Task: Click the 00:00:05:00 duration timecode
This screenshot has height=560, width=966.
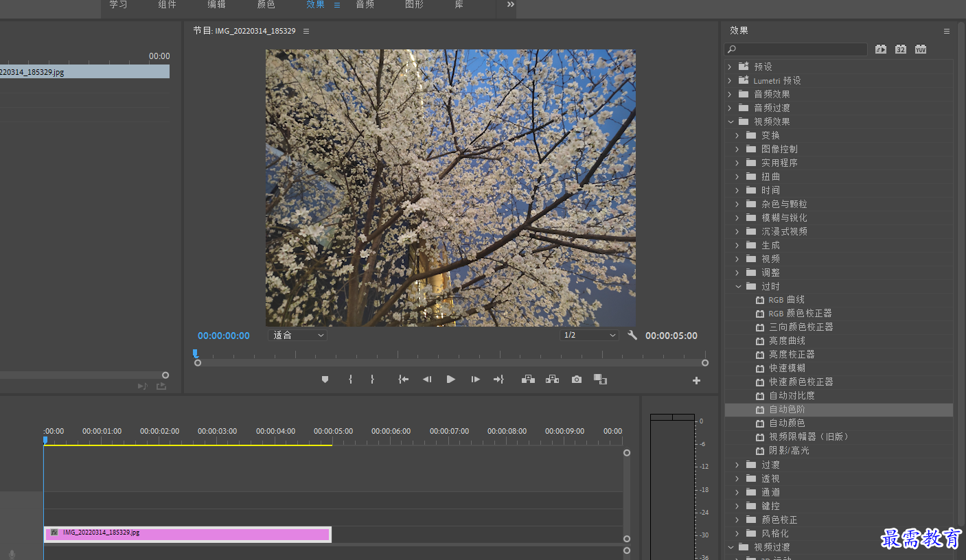Action: tap(671, 336)
